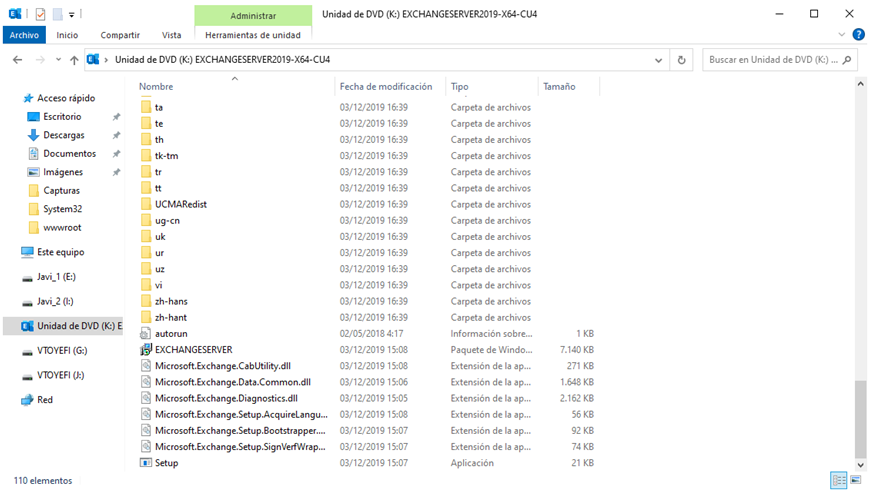Select the zh-hans folder icon
870x492 pixels.
(145, 301)
